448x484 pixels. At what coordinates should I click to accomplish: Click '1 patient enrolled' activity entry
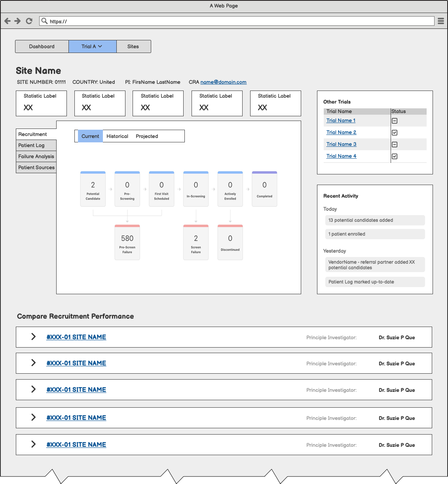pyautogui.click(x=375, y=234)
